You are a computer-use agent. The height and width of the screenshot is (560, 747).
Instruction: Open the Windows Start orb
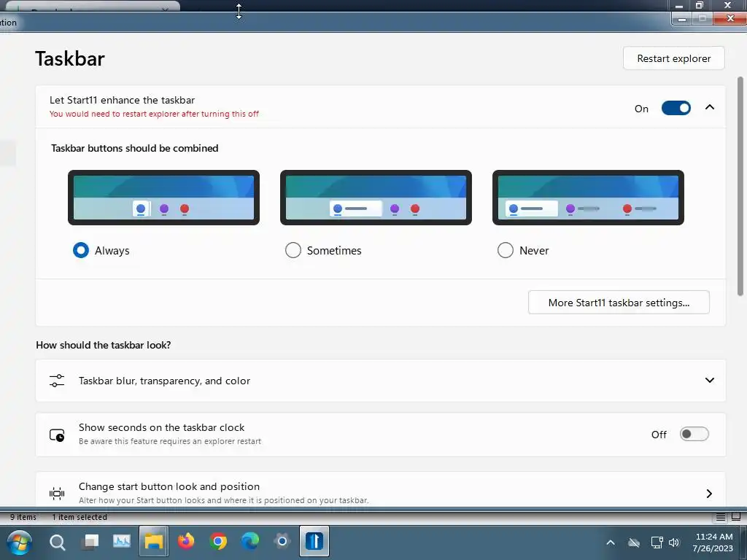20,542
